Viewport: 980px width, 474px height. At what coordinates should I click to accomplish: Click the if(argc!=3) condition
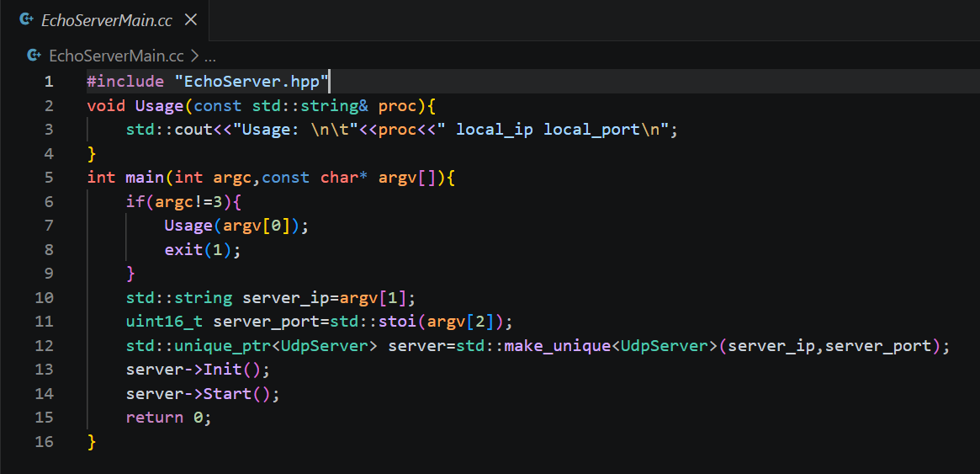[178, 202]
